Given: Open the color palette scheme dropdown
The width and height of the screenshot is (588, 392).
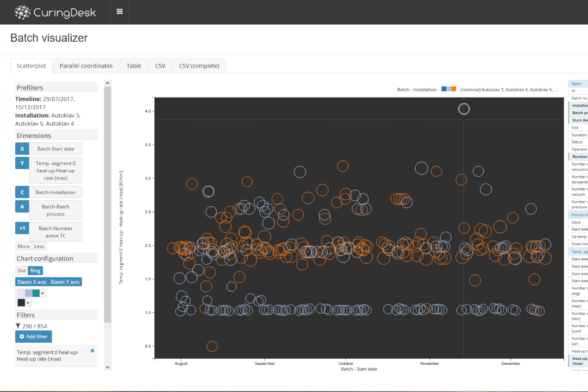Looking at the screenshot, I should pyautogui.click(x=31, y=293).
